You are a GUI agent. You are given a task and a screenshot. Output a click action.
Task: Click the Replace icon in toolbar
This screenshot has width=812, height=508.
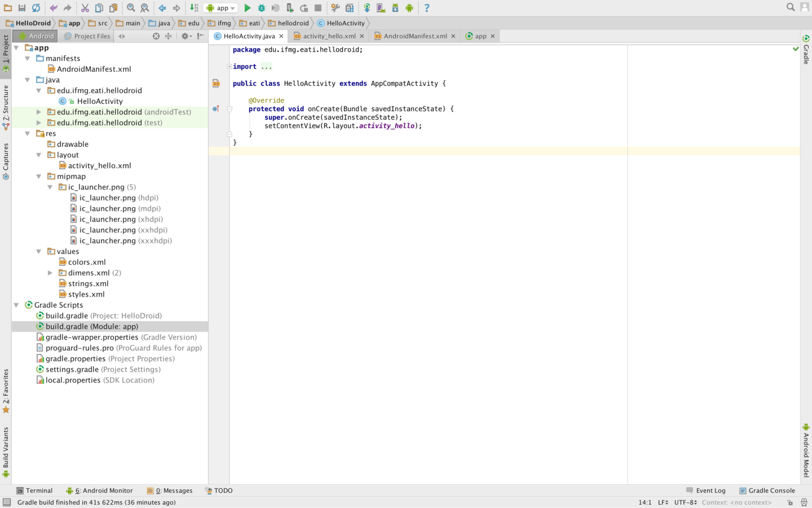[145, 8]
